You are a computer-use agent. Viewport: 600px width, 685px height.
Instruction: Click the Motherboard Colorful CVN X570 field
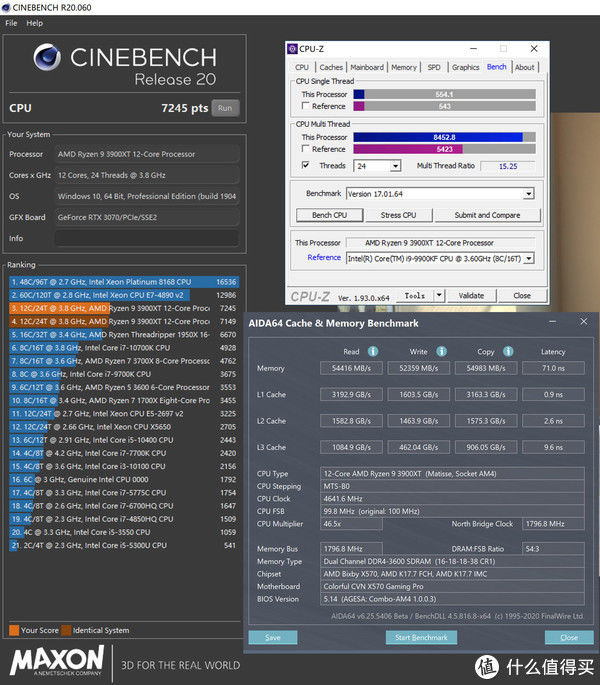(x=452, y=586)
